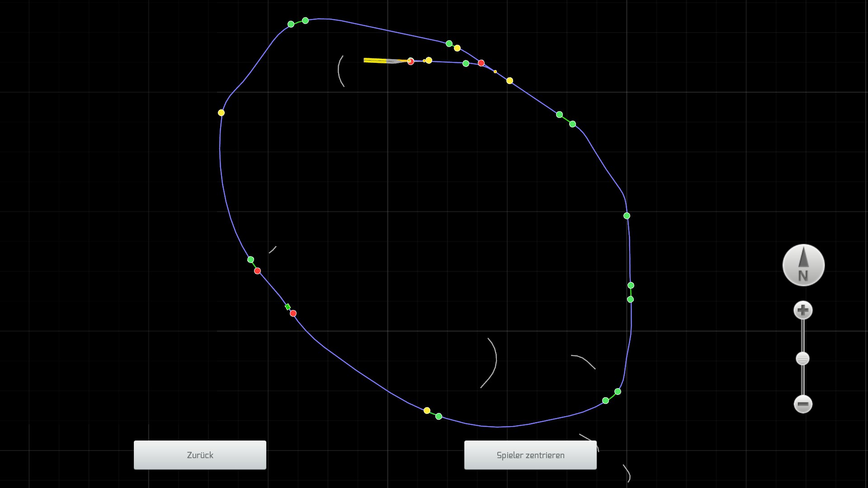Click the red signal beside the green diamond

pos(293,313)
